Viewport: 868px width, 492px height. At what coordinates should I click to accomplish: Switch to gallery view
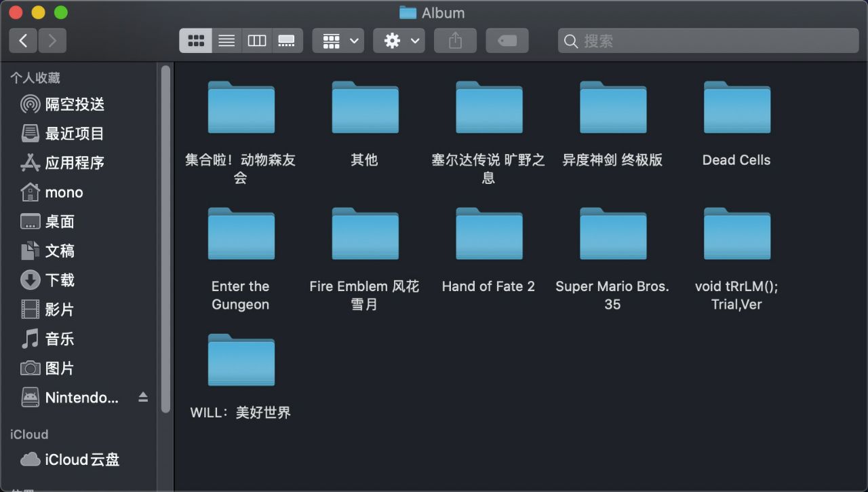[x=288, y=41]
